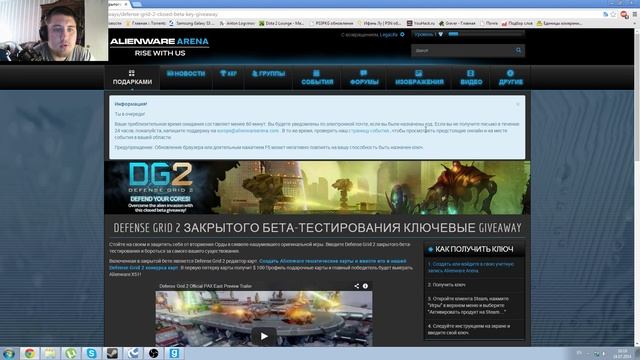Close the information notice box
Viewport: 640px width, 360px height.
point(518,104)
